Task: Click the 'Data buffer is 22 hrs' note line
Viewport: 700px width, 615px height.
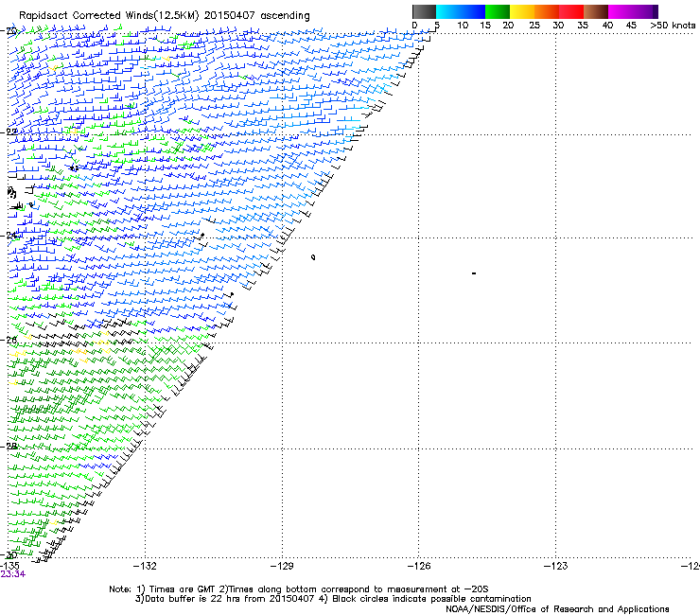Action: click(333, 599)
